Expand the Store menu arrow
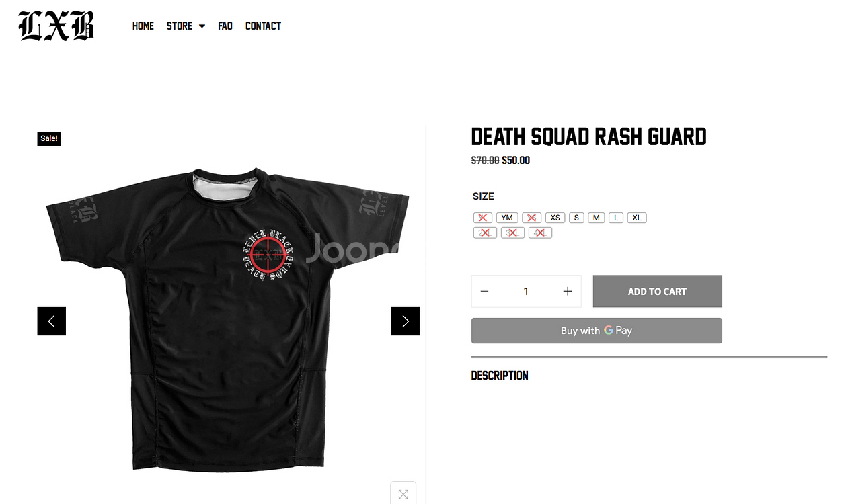Viewport: 846px width, 504px height. click(x=202, y=26)
